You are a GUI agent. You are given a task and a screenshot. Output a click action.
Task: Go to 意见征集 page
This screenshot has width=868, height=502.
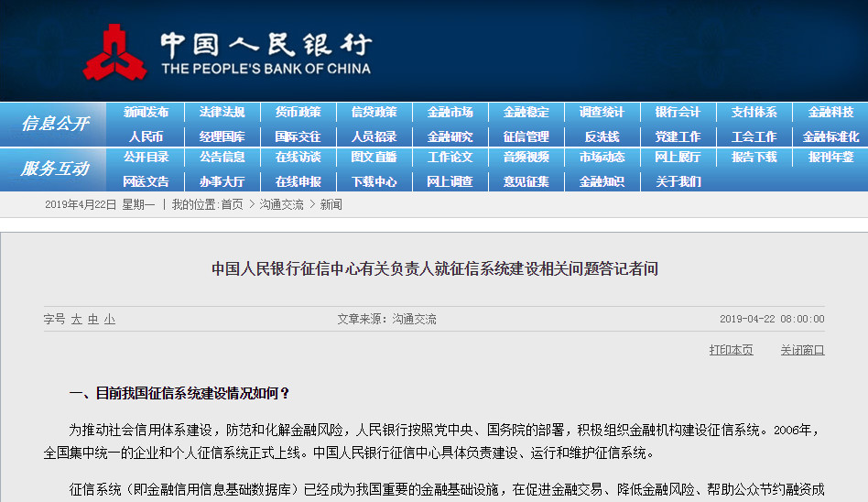pos(526,181)
